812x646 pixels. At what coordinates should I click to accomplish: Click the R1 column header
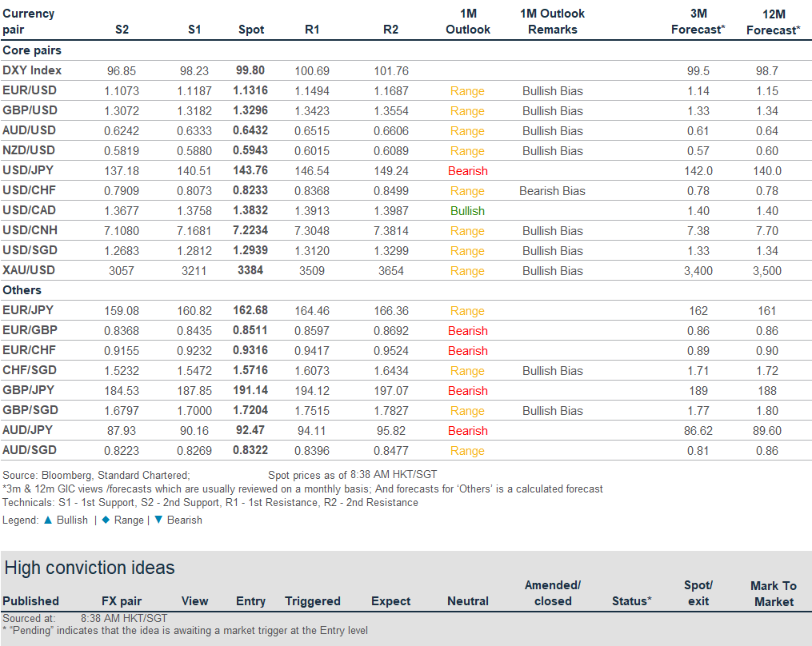[312, 30]
